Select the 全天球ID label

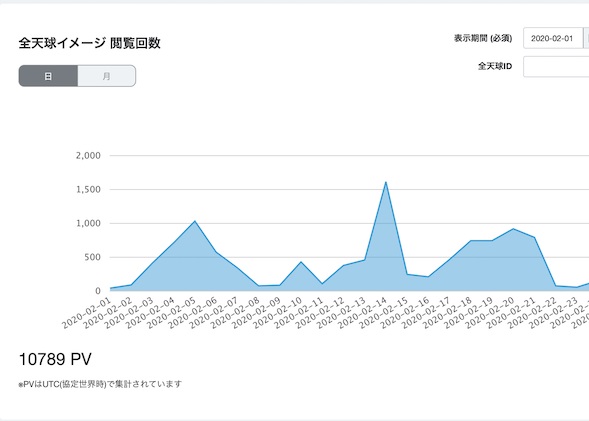(x=495, y=66)
